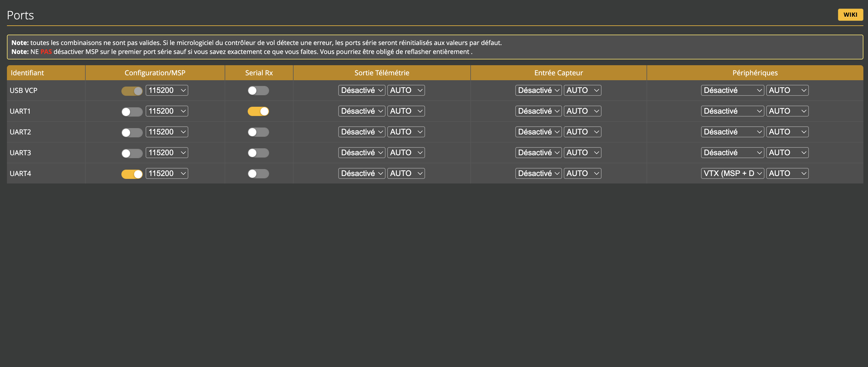This screenshot has height=367, width=868.
Task: Open the WIKI button
Action: [x=850, y=14]
